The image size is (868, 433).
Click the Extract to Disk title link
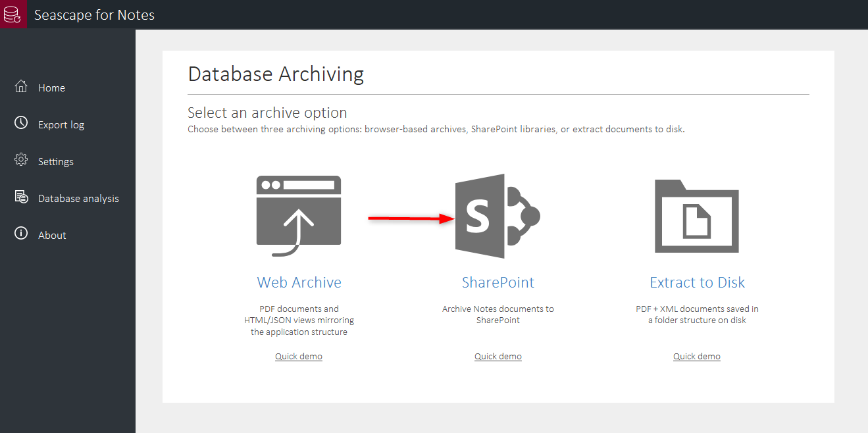(x=697, y=282)
